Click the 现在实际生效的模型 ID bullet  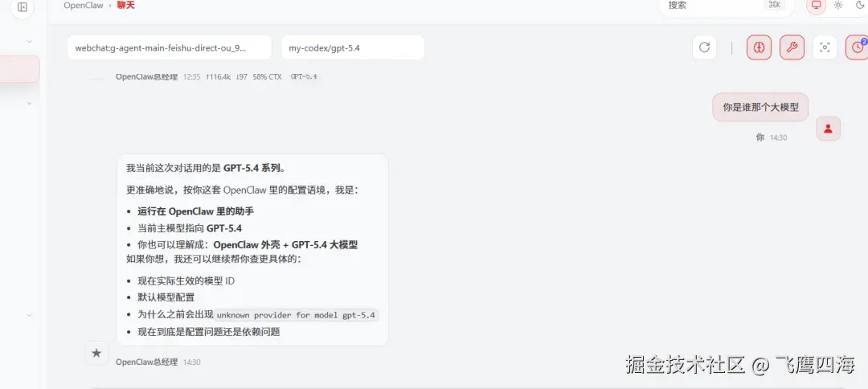pyautogui.click(x=186, y=280)
